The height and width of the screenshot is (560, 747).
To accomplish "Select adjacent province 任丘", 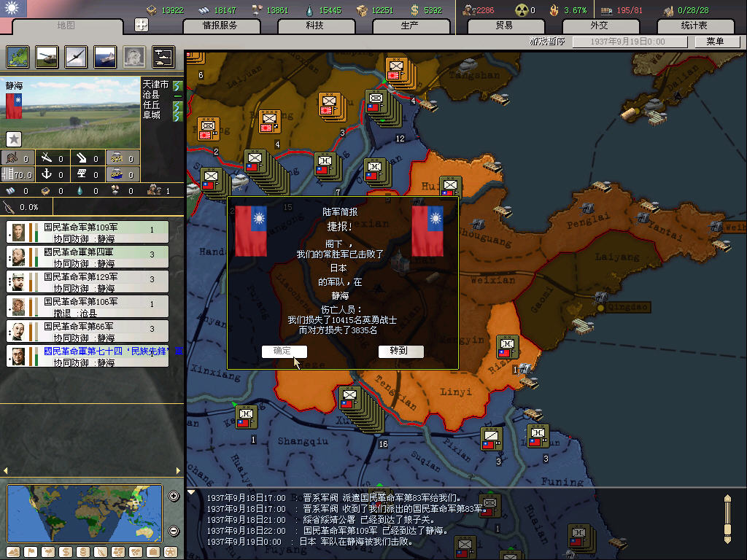I will [152, 105].
